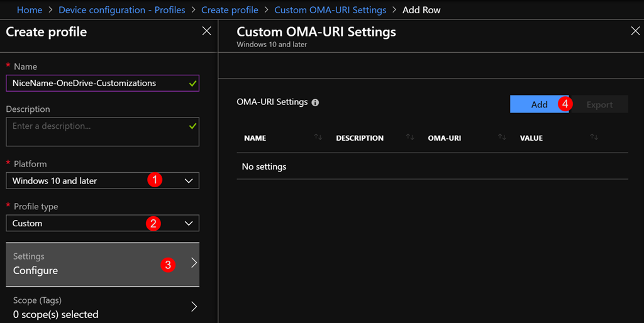The height and width of the screenshot is (323, 644).
Task: Sort by the DESCRIPTION column arrows
Action: [x=410, y=138]
